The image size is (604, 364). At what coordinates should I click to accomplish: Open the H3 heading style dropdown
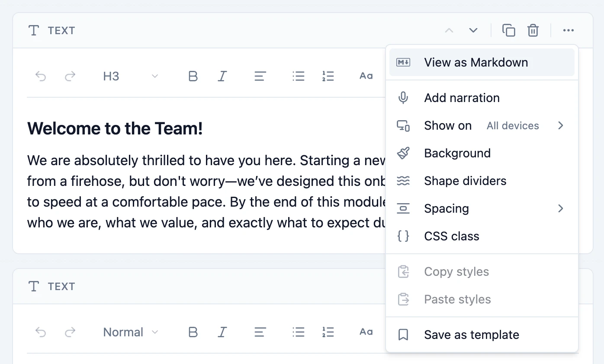131,77
